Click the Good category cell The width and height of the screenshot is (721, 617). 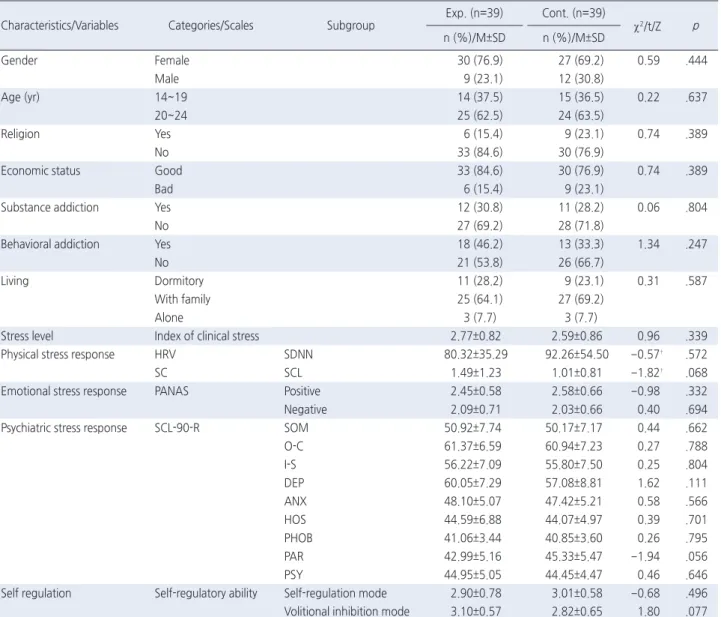pyautogui.click(x=168, y=171)
